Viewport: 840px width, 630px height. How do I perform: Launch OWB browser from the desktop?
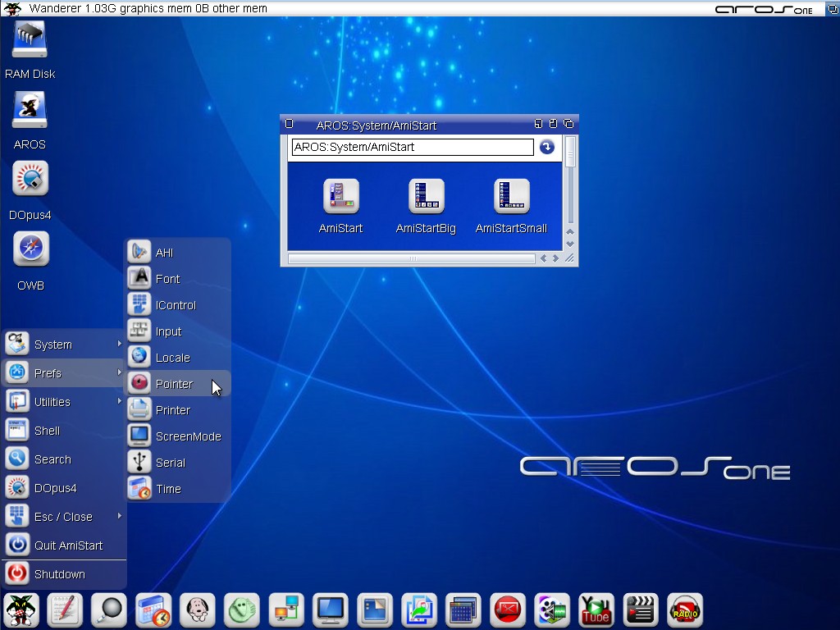click(30, 249)
